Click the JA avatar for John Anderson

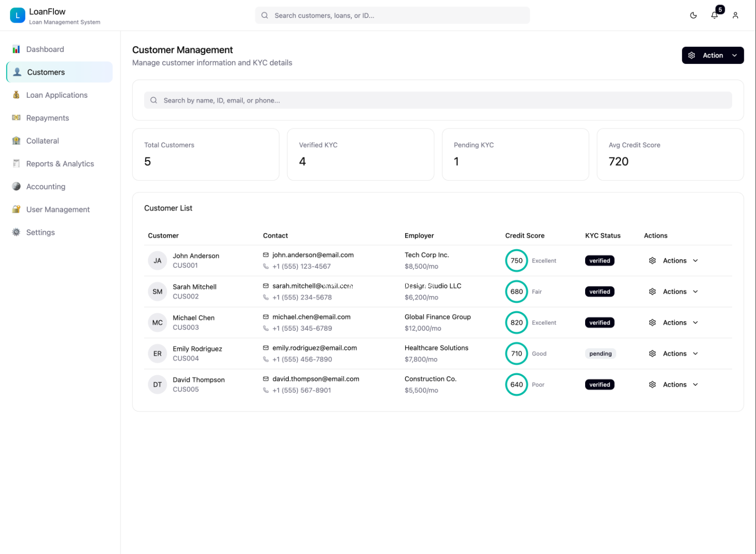pyautogui.click(x=157, y=261)
